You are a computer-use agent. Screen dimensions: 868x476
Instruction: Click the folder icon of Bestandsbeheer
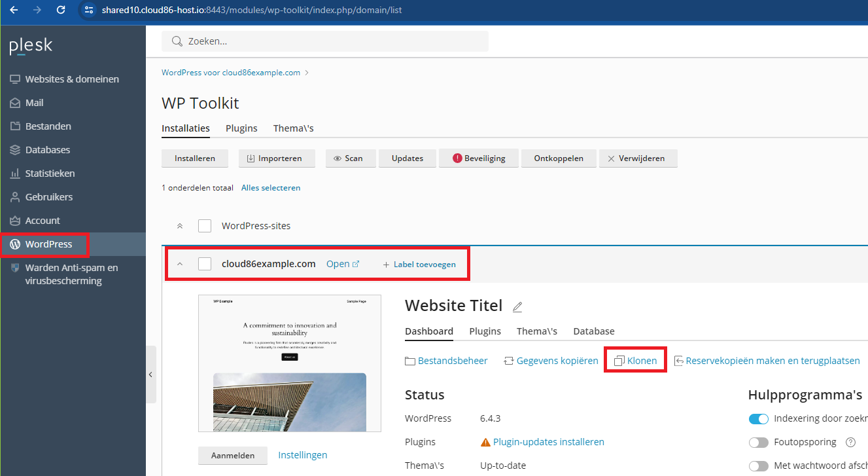[410, 361]
